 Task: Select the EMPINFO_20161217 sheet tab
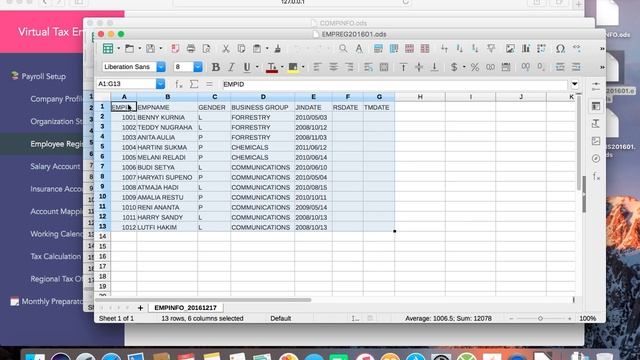click(185, 308)
